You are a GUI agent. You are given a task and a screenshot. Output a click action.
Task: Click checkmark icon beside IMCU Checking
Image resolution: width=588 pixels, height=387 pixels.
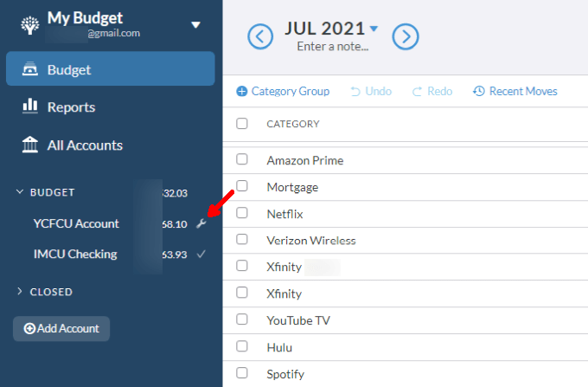pos(201,255)
